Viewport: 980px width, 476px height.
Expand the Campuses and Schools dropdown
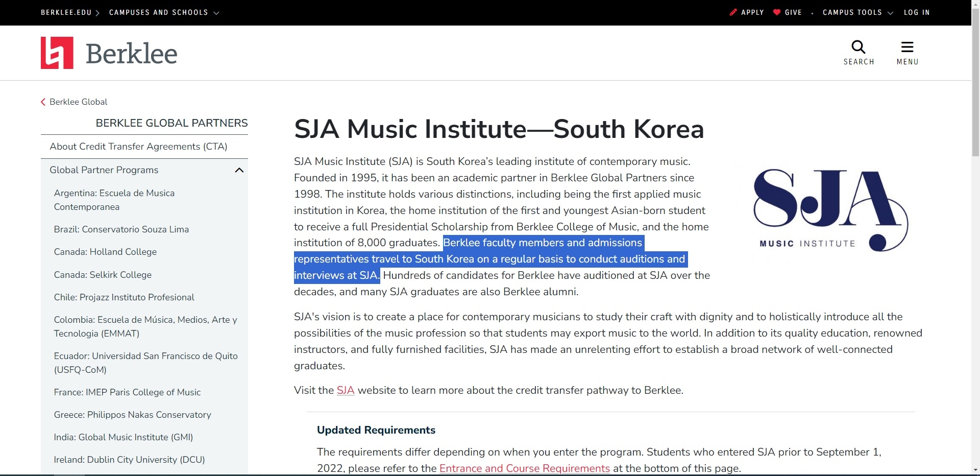(164, 12)
